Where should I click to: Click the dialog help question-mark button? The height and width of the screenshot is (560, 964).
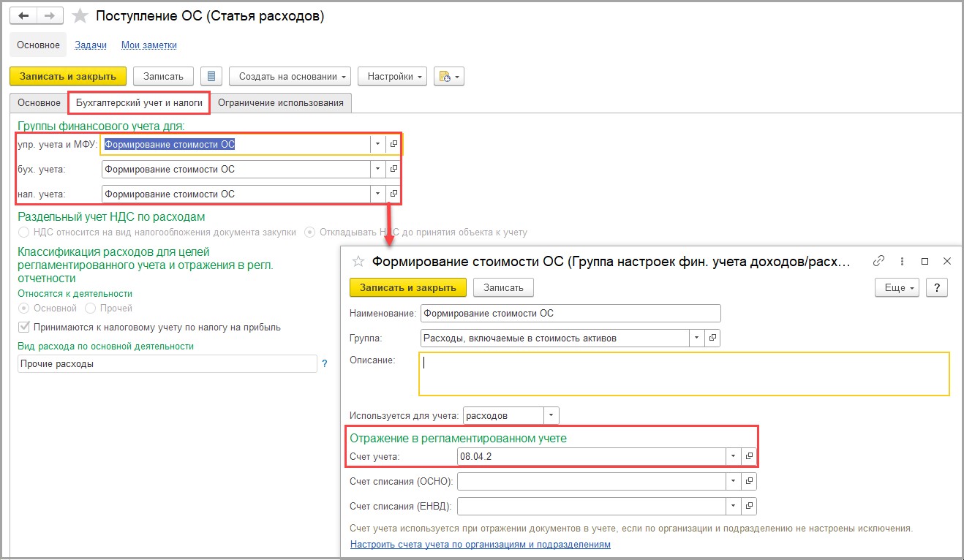937,287
